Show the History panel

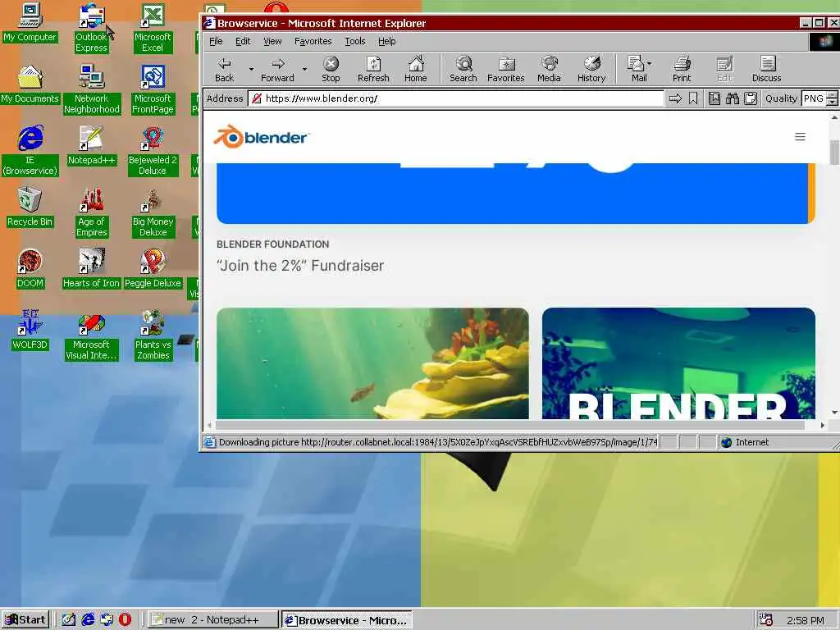591,70
